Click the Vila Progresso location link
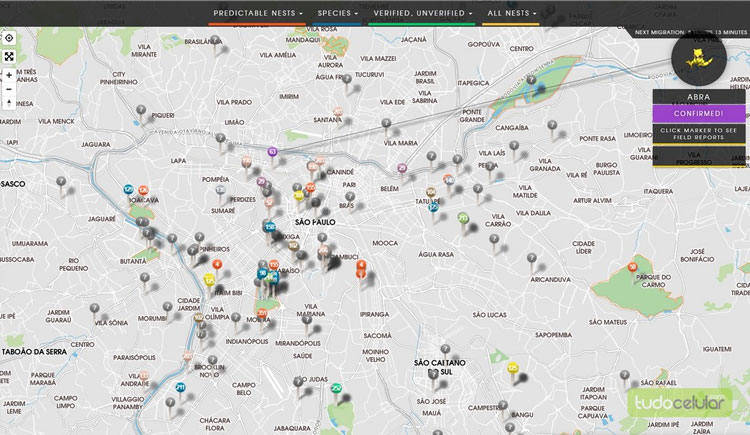Viewport: 750px width, 435px height. point(699,155)
